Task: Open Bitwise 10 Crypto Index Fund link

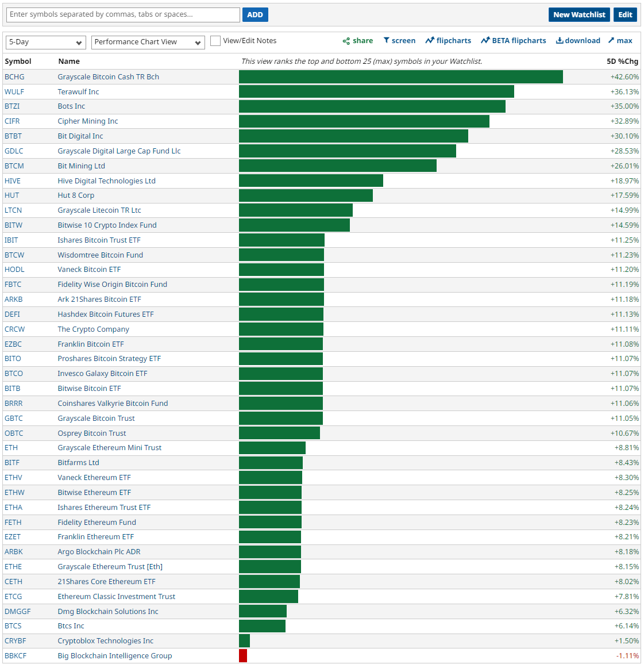Action: tap(107, 225)
